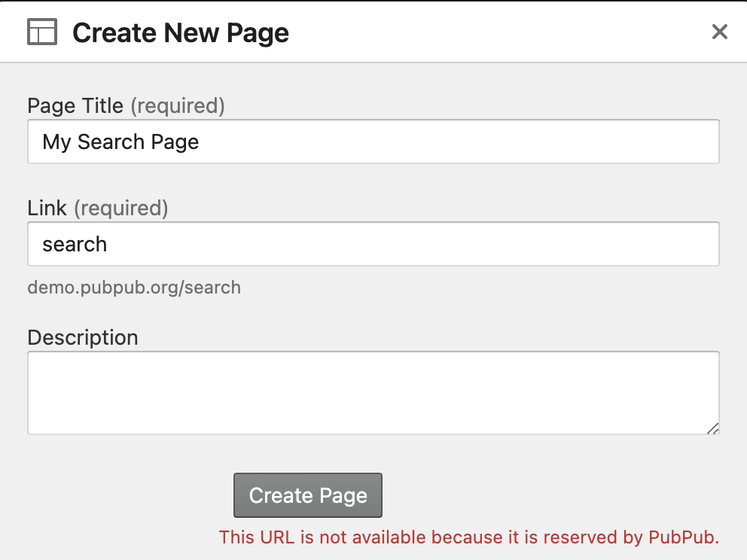Click inside the Link field
The image size is (747, 560).
point(373,244)
